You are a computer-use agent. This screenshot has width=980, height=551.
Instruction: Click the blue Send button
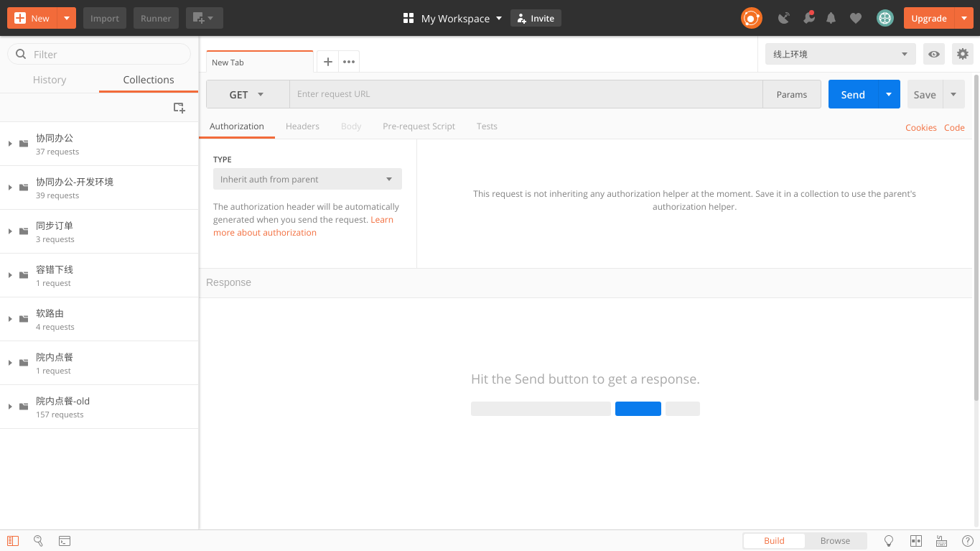(x=852, y=94)
